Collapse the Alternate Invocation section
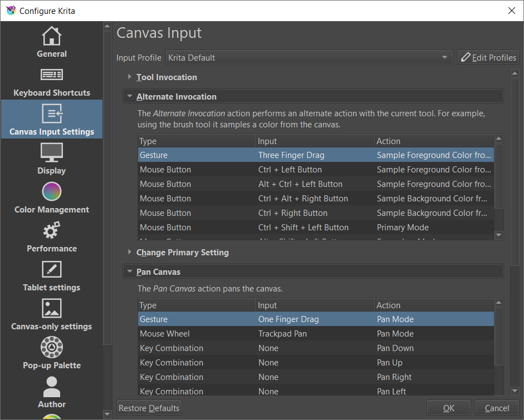The height and width of the screenshot is (420, 524). pos(176,97)
